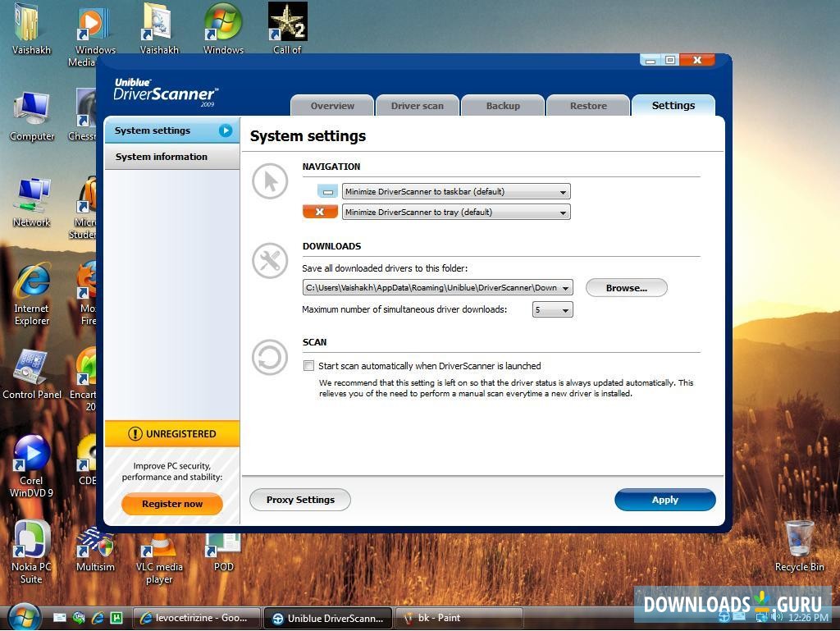Screen dimensions: 840x631
Task: Maximize the DriverScanner window
Action: 669,60
